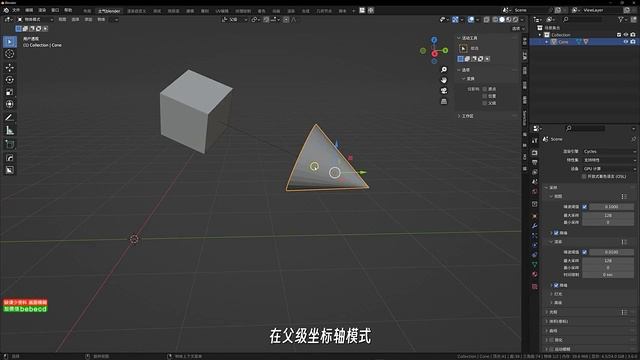Toggle snapping magnet in viewport header

[266, 19]
